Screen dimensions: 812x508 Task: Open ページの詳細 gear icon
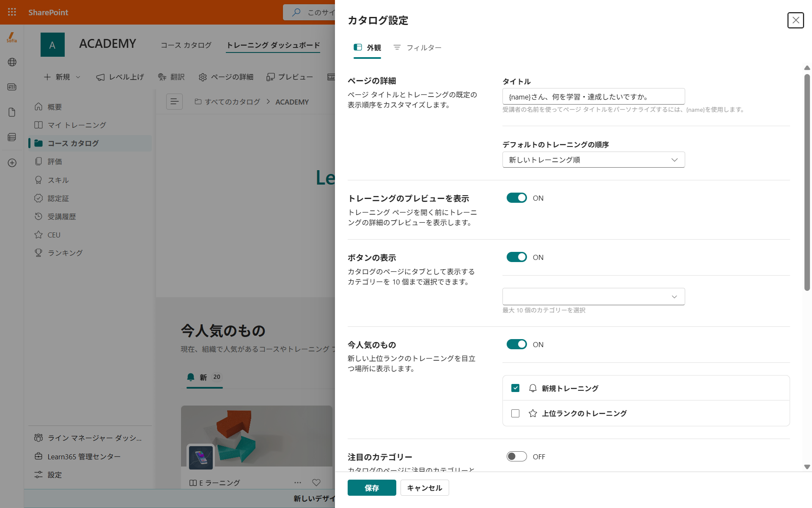[203, 77]
